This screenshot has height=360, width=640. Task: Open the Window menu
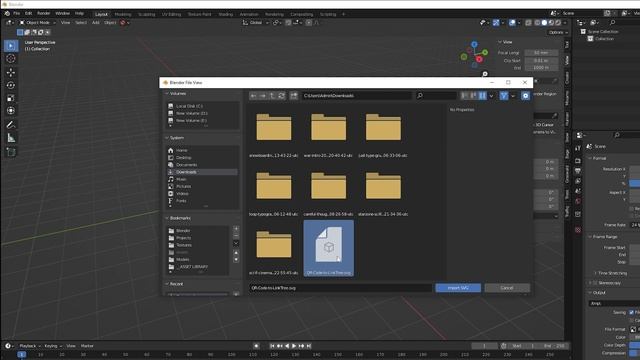coord(62,13)
